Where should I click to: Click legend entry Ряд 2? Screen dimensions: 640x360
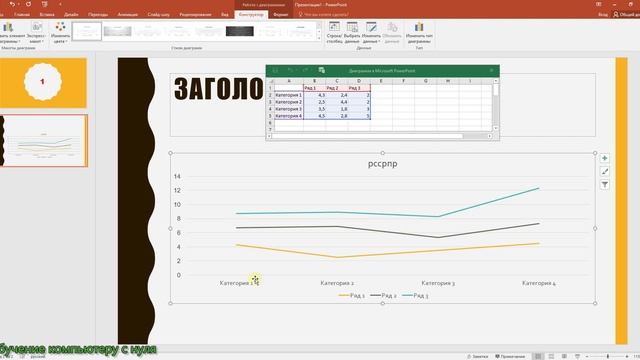click(x=383, y=296)
